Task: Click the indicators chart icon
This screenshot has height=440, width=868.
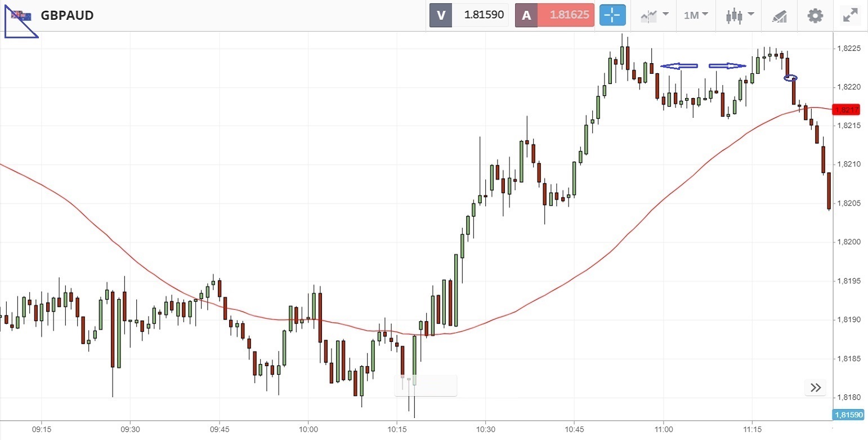Action: click(649, 16)
